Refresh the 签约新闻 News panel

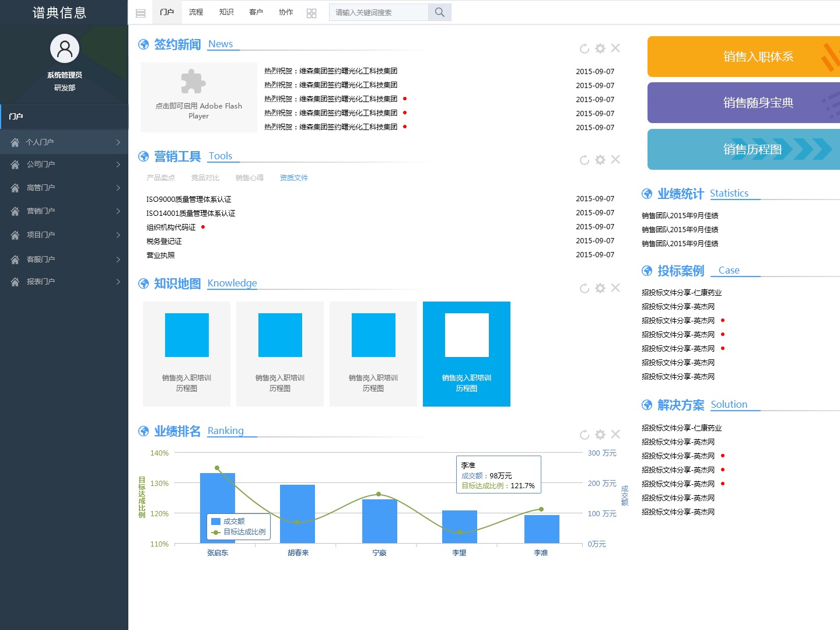(584, 48)
